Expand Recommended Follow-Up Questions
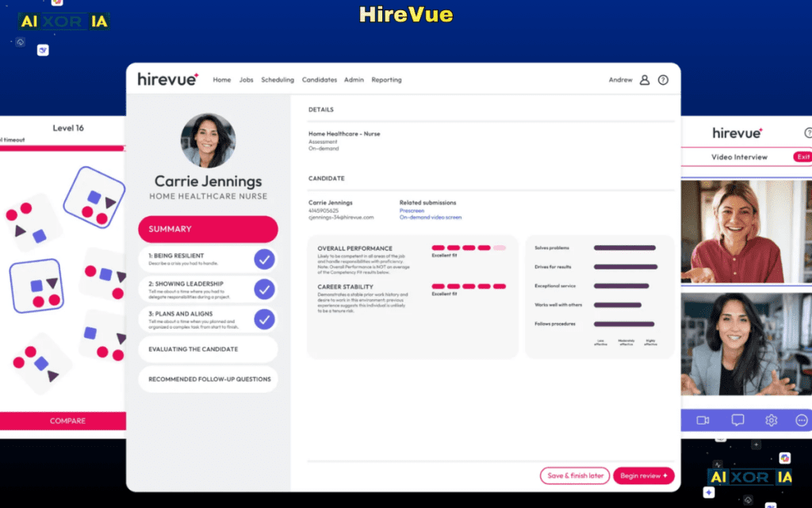This screenshot has height=508, width=812. tap(208, 379)
